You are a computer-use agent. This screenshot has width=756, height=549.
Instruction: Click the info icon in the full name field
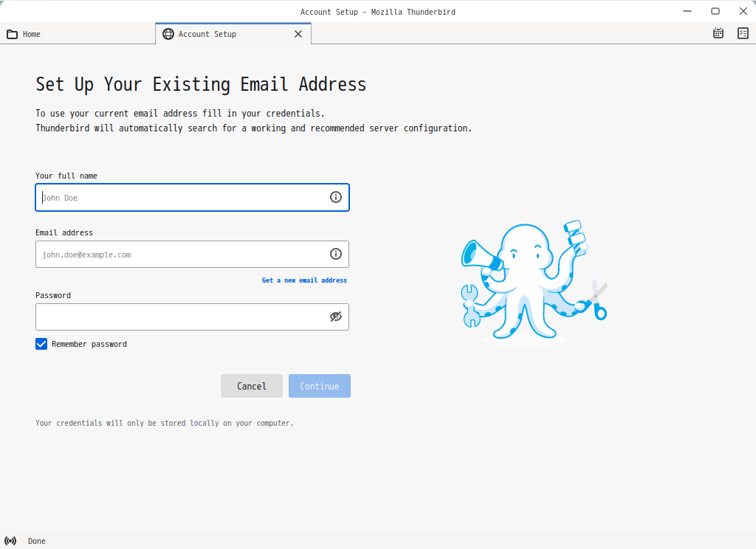click(x=336, y=197)
